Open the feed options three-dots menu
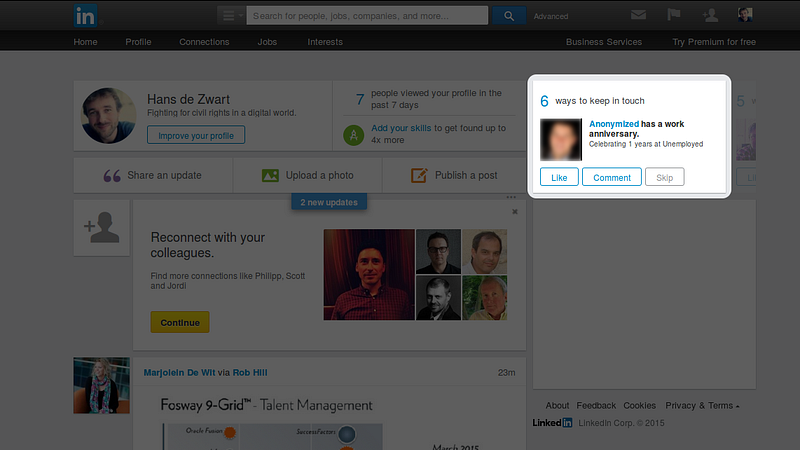Viewport: 800px width, 450px height. [511, 197]
